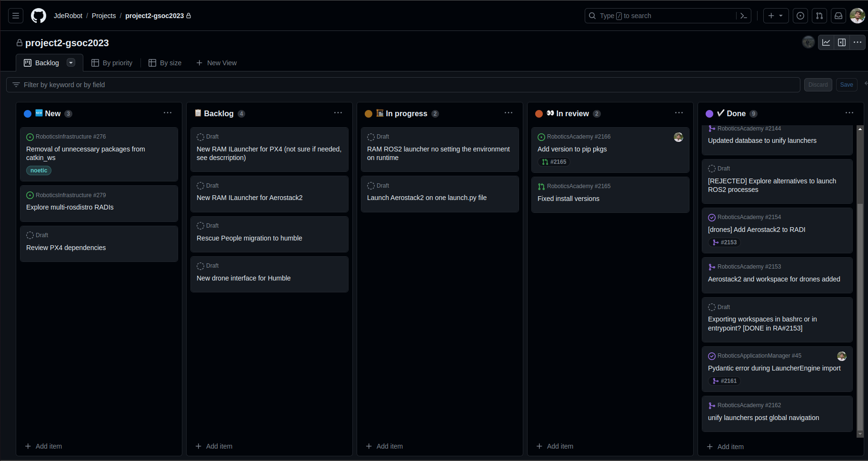Open In progress column options menu
This screenshot has height=461, width=868.
point(509,113)
